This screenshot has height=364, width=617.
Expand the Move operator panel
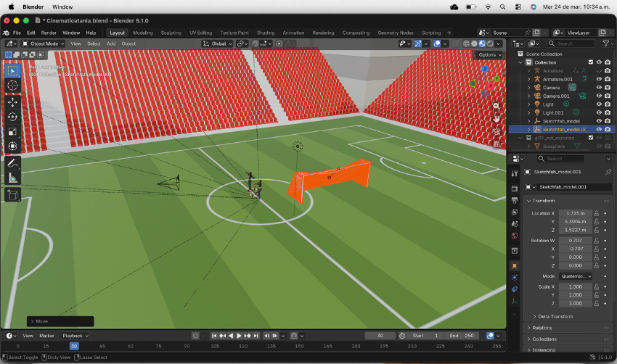pos(60,321)
